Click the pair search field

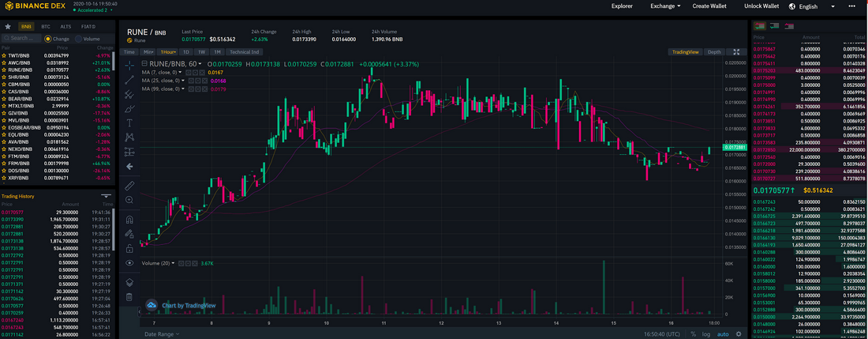[x=21, y=39]
